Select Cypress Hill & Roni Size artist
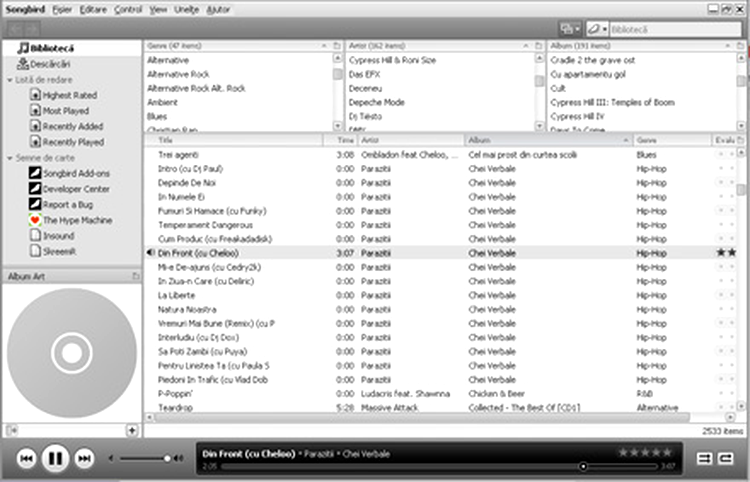The image size is (750, 482). coord(439,60)
